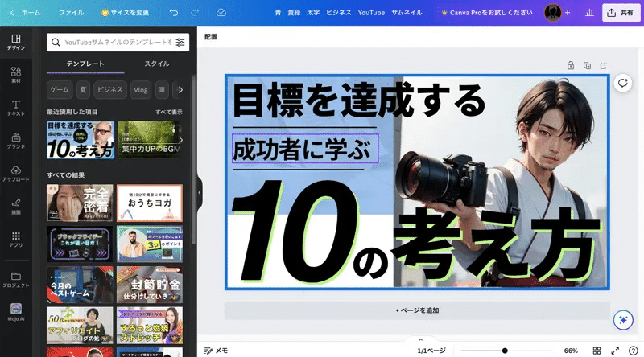This screenshot has height=357, width=644.
Task: Select the ゲーム category chip
Action: tap(60, 90)
